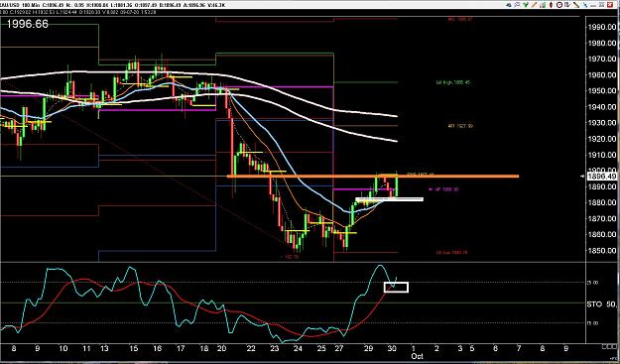620x364 pixels.
Task: Click the date 10 on time axis
Action: 62,348
